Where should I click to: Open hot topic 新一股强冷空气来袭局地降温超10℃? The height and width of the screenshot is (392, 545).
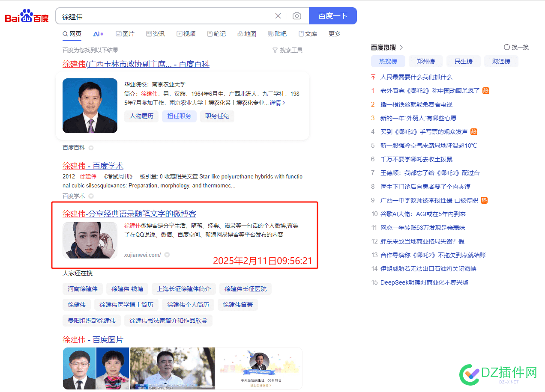[429, 146]
